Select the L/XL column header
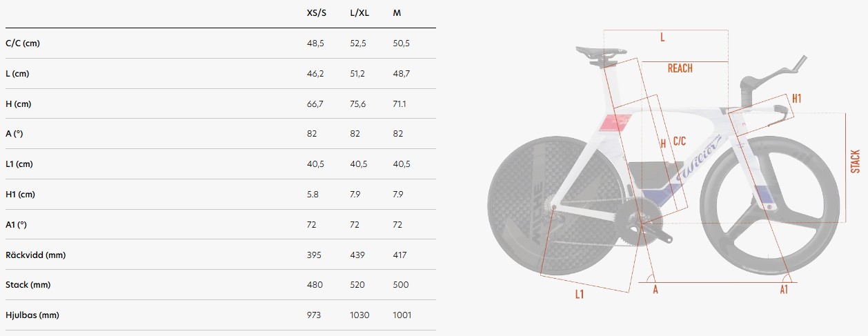The width and height of the screenshot is (868, 336). [359, 13]
